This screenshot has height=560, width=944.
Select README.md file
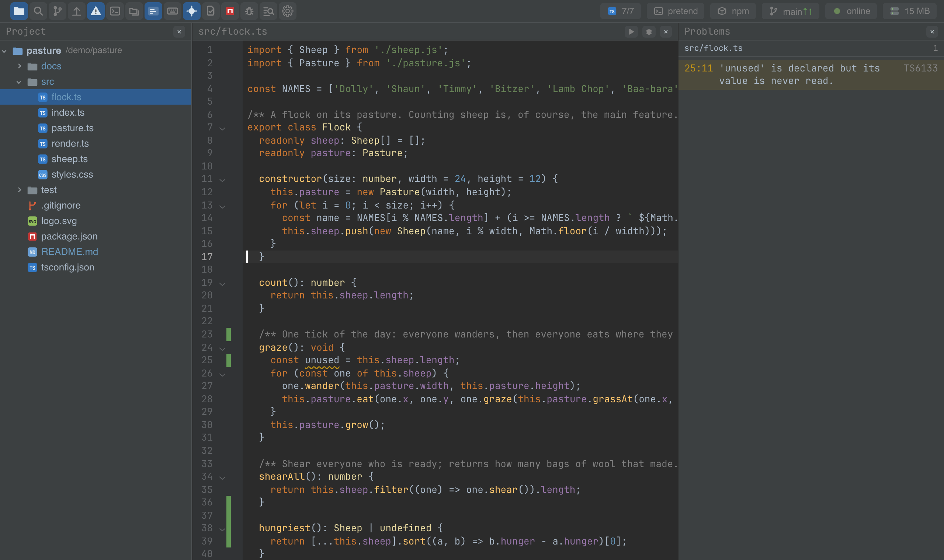[69, 252]
